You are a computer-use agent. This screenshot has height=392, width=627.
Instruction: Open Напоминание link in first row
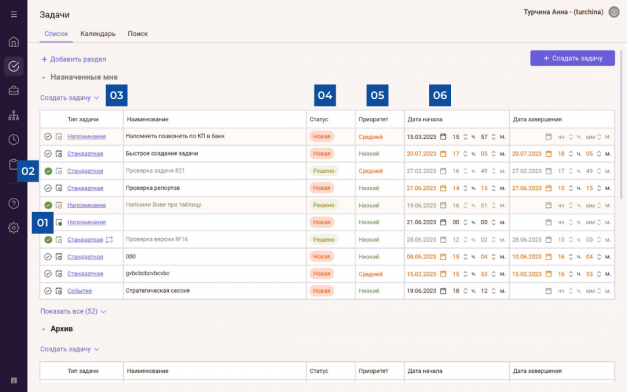pos(86,137)
